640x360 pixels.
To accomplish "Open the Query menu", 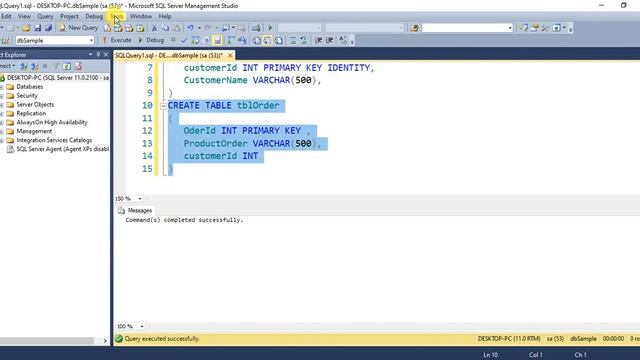I will coord(45,16).
